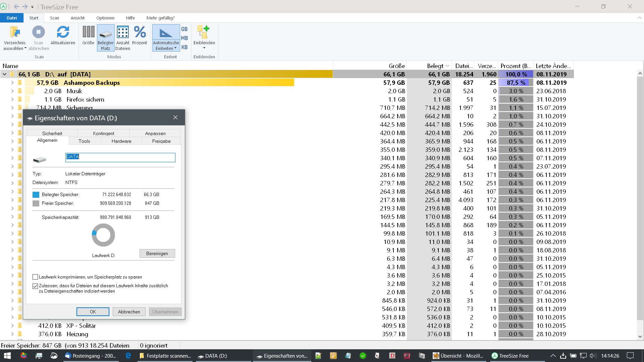The image size is (644, 362).
Task: Enable Laufwerk komprimieren checkbox
Action: tap(35, 277)
